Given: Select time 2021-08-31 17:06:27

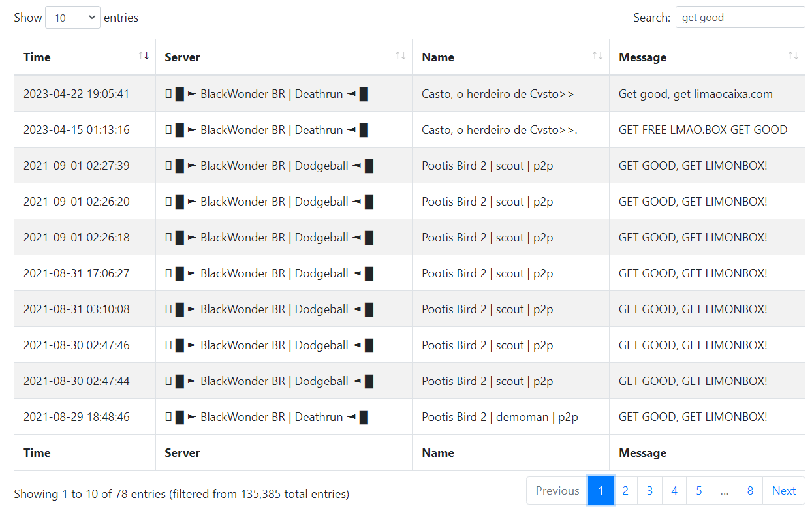Looking at the screenshot, I should tap(76, 273).
